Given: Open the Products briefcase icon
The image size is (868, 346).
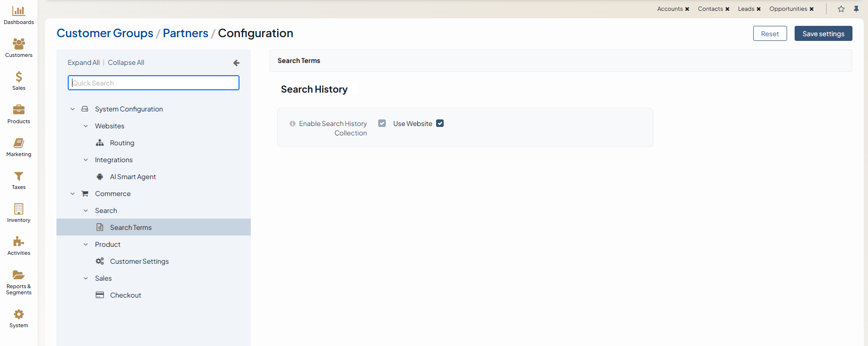Looking at the screenshot, I should (x=19, y=110).
